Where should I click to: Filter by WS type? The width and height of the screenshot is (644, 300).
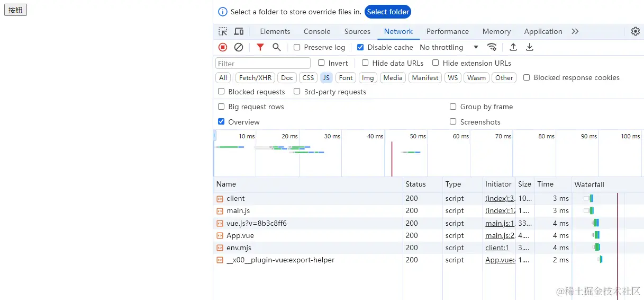pyautogui.click(x=452, y=77)
